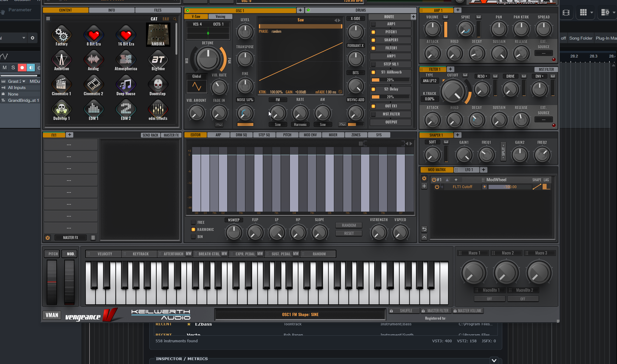Select the FREE editor mode
The image size is (617, 364).
tap(193, 222)
